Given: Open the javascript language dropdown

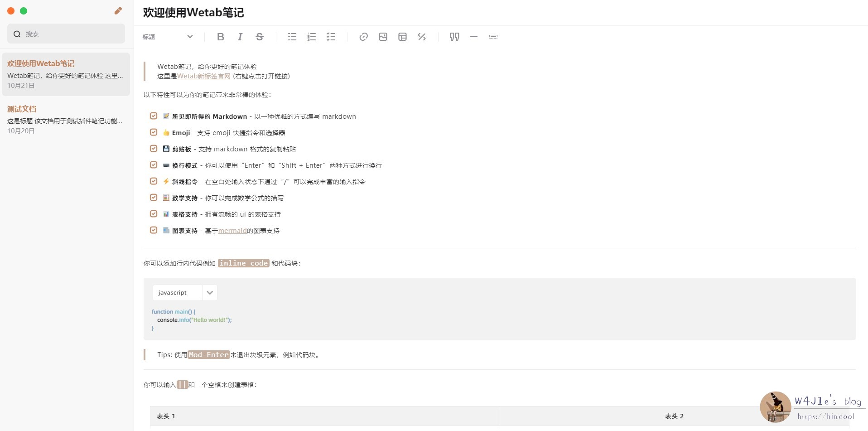Looking at the screenshot, I should [184, 292].
